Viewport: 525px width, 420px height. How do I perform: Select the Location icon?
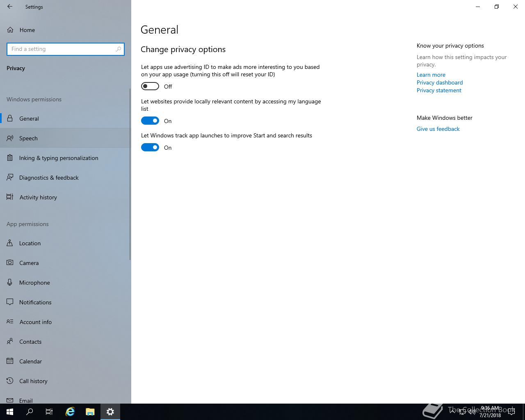[10, 243]
